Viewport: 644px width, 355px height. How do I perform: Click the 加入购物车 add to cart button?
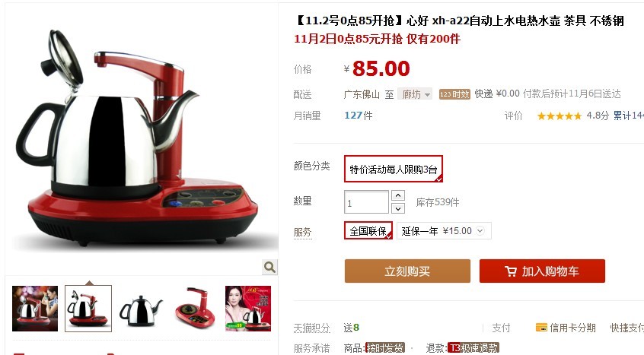point(542,271)
